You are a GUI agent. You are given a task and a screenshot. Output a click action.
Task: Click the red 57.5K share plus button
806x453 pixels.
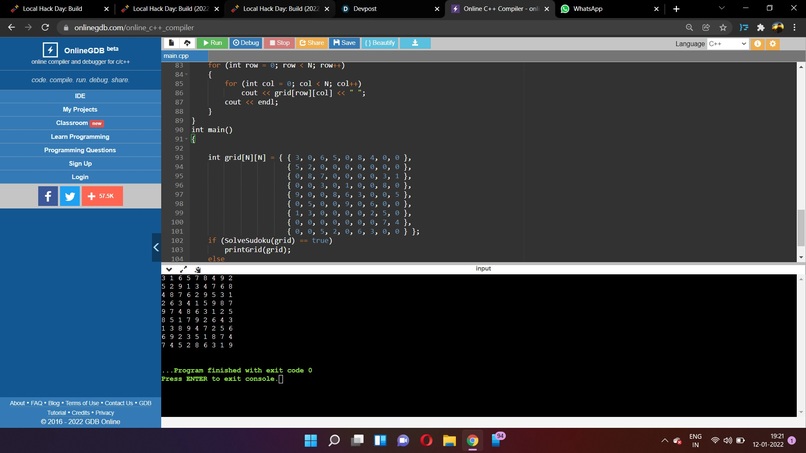tap(102, 196)
